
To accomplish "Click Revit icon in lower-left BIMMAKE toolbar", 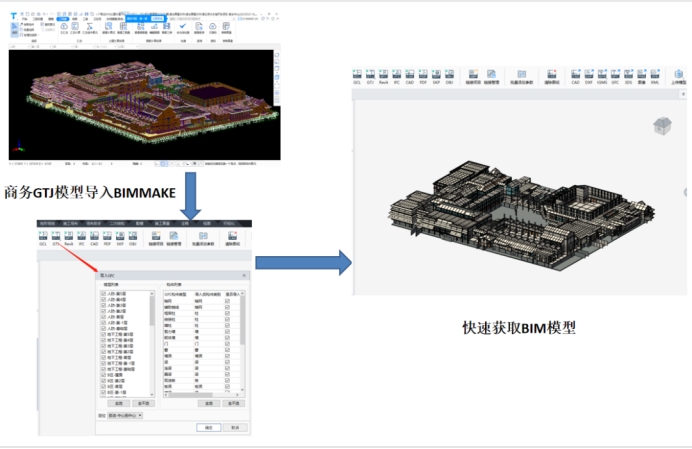I will (69, 238).
